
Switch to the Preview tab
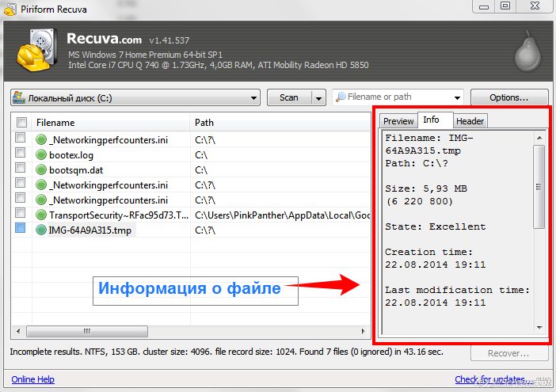point(398,121)
